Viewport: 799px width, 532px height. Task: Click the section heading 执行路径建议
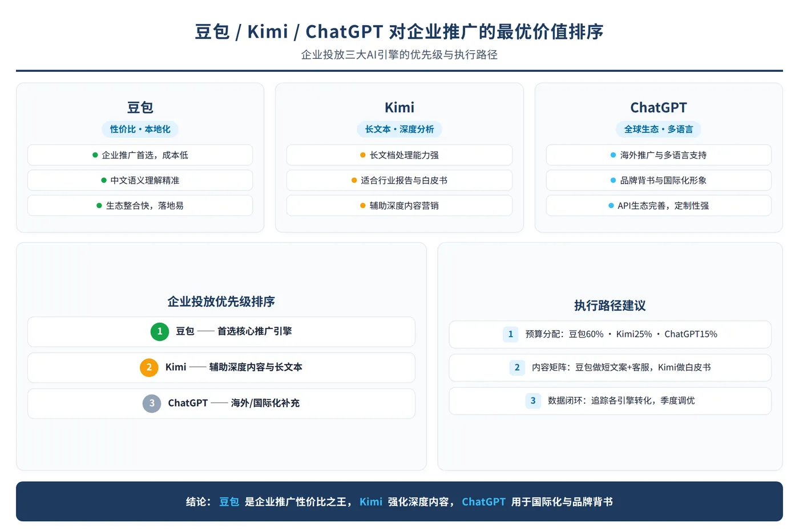(x=610, y=306)
